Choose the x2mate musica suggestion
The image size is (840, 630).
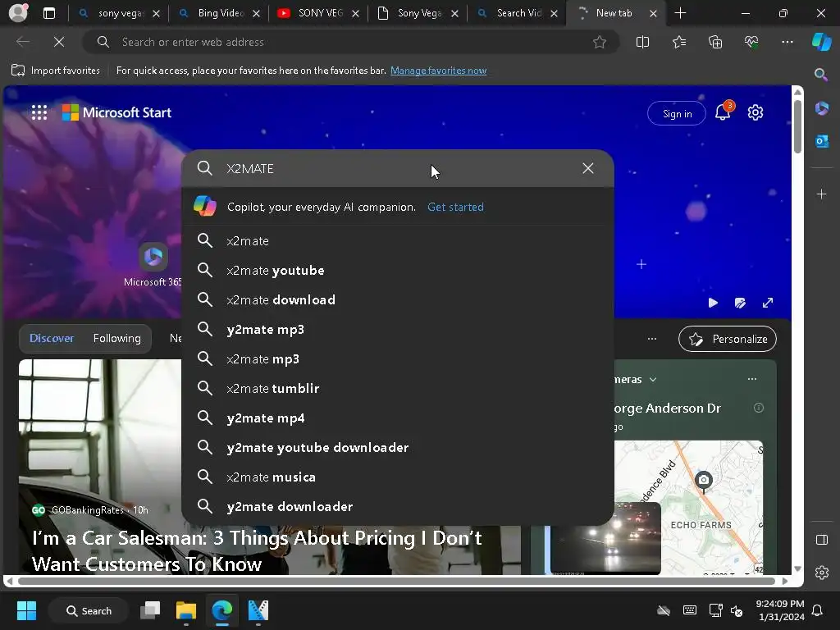[x=398, y=477]
